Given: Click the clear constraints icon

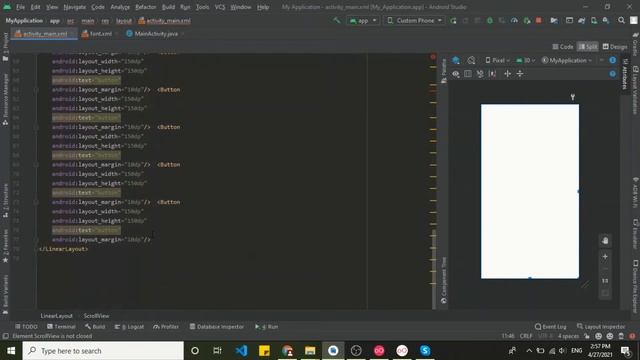Looking at the screenshot, I should pyautogui.click(x=480, y=74).
